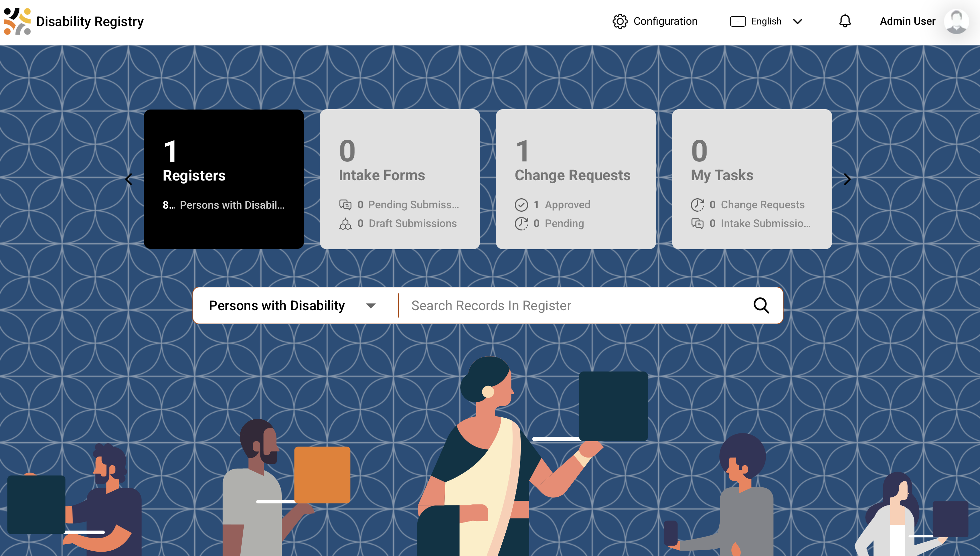Click the Approved row text

(x=567, y=205)
